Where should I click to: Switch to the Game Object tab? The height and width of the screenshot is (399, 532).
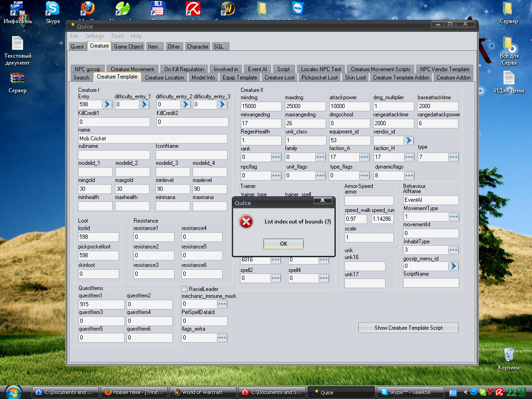tap(128, 47)
